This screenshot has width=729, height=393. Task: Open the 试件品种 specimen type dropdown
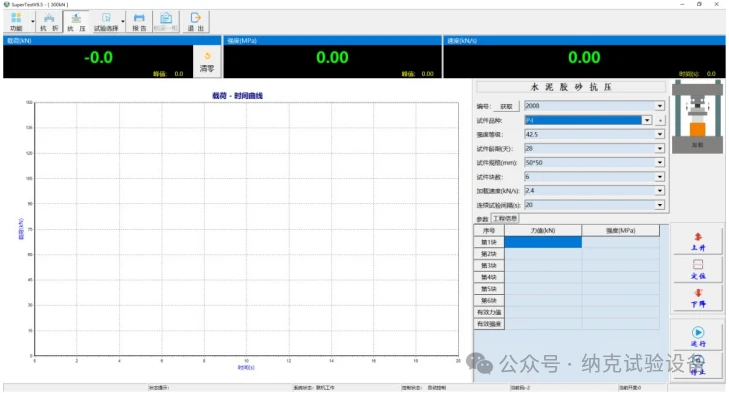pyautogui.click(x=647, y=120)
